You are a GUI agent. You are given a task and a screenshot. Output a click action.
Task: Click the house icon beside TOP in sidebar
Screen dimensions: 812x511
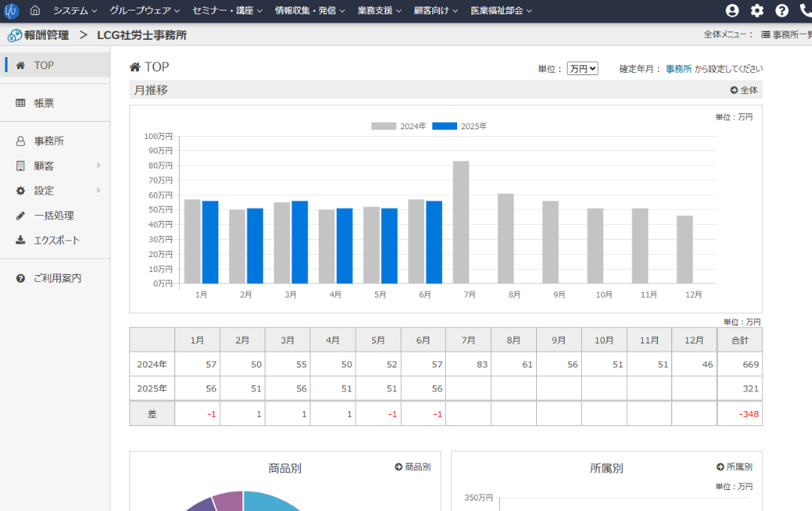tap(20, 65)
